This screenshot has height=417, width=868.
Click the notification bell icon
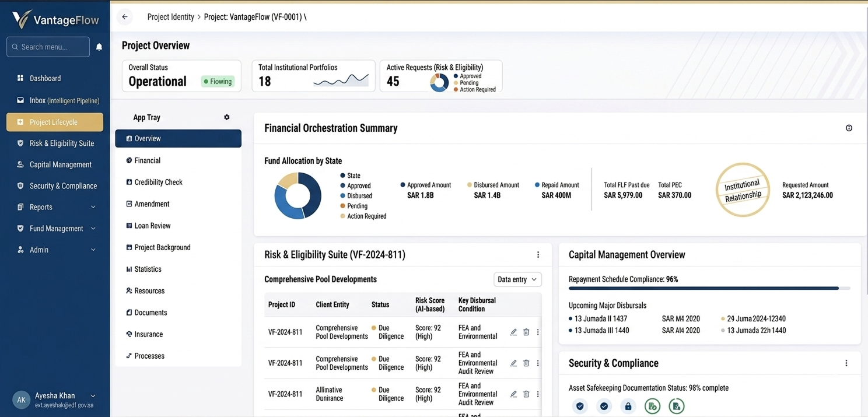(x=99, y=47)
